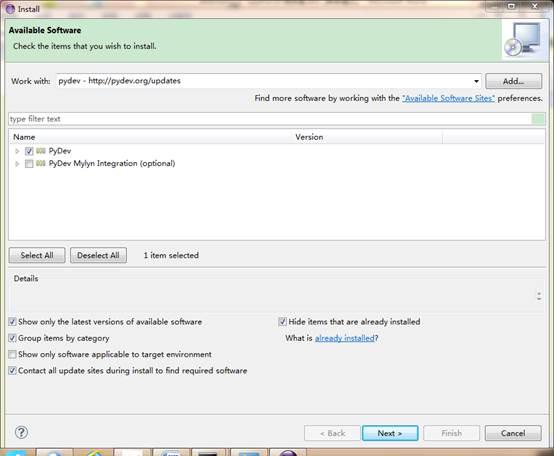Toggle Hide items already installed checkbox

point(282,322)
